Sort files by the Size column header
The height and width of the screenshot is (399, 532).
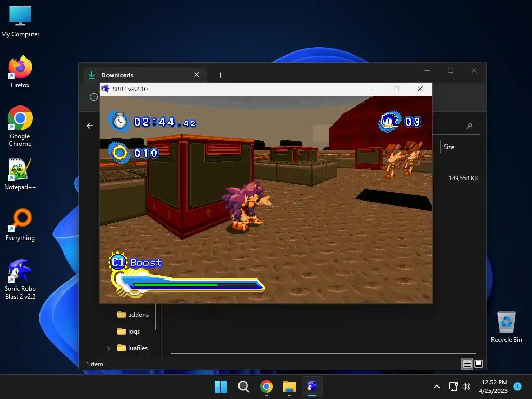pos(461,147)
